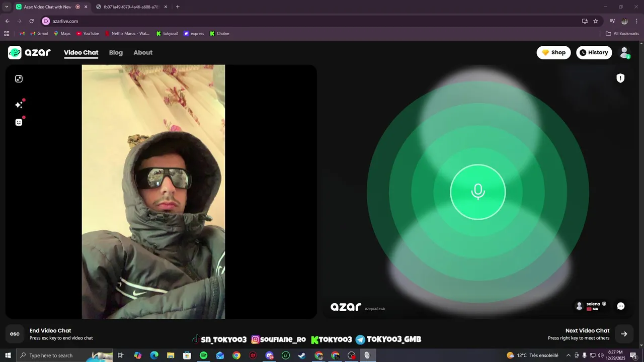Open the notification center icon
The image size is (644, 362).
(634, 355)
